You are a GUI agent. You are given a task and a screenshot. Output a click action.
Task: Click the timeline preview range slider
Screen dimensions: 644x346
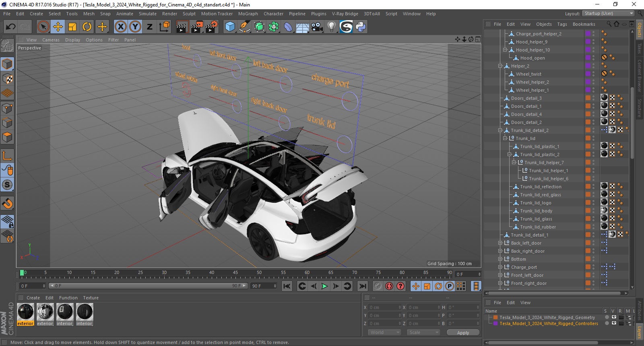(x=148, y=286)
